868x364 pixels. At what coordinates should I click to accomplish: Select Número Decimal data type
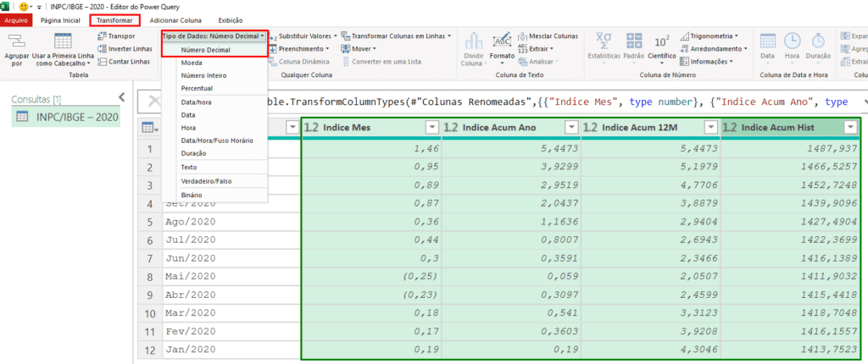pyautogui.click(x=205, y=49)
